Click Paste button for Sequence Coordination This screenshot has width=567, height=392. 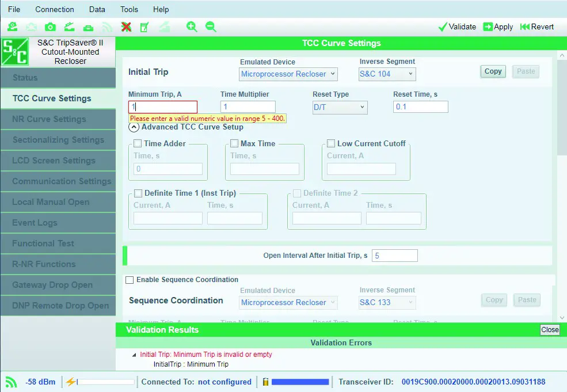pyautogui.click(x=527, y=300)
